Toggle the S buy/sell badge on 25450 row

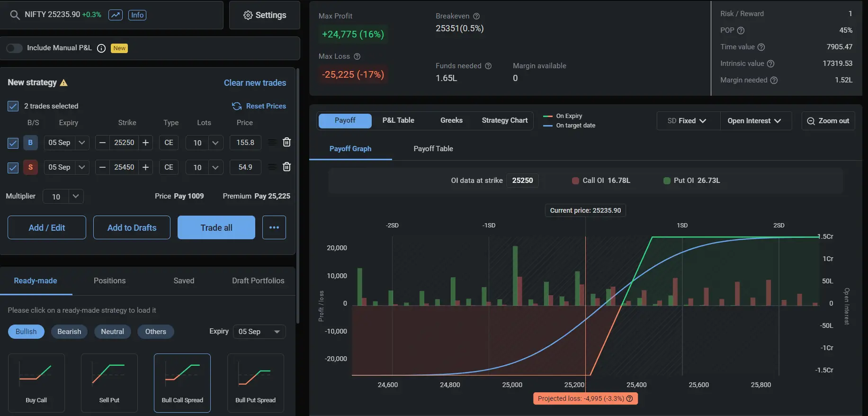[x=30, y=167]
